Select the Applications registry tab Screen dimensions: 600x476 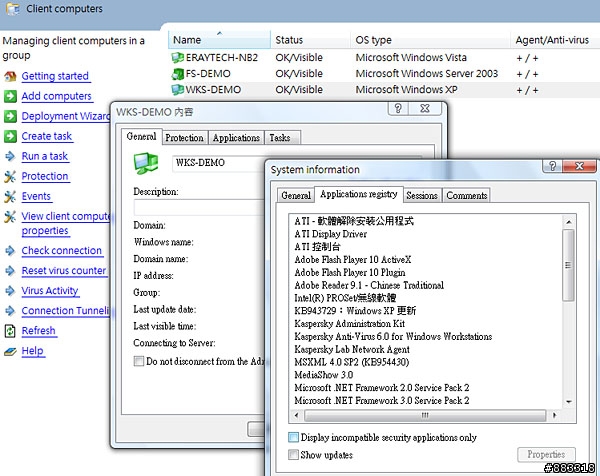pyautogui.click(x=359, y=194)
